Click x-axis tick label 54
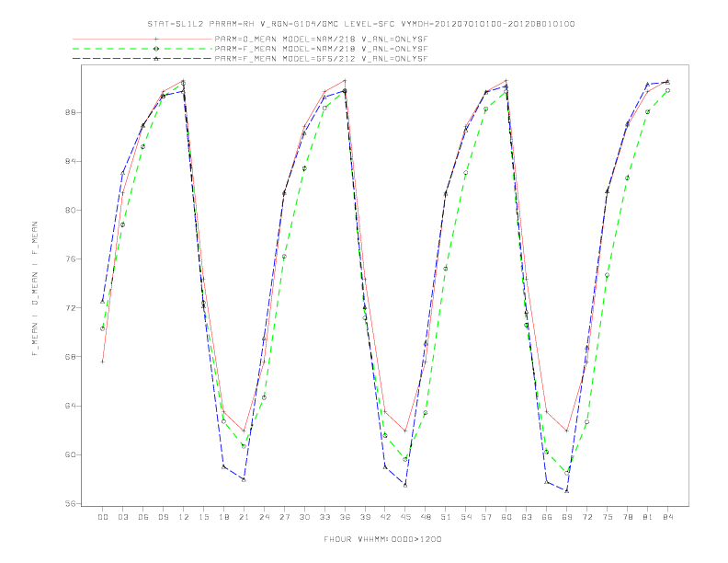This screenshot has width=728, height=563. click(466, 517)
